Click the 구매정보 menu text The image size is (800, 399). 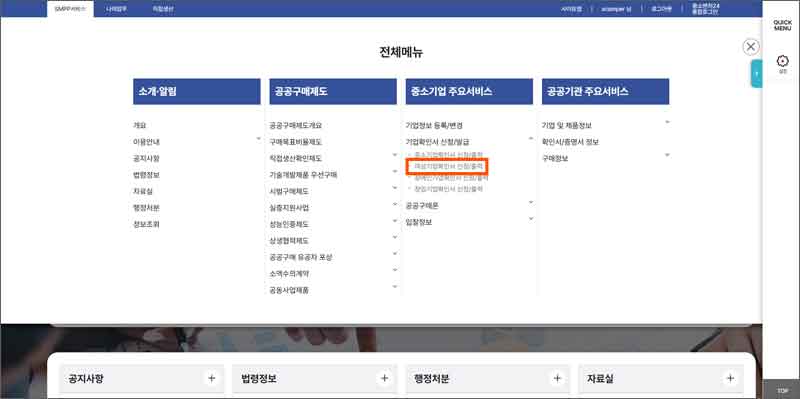click(555, 158)
